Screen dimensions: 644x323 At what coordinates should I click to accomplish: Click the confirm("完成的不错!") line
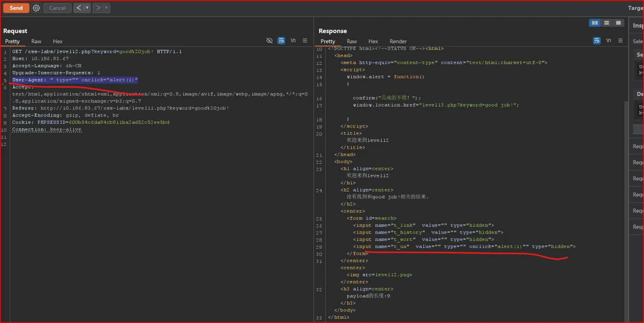click(x=387, y=98)
